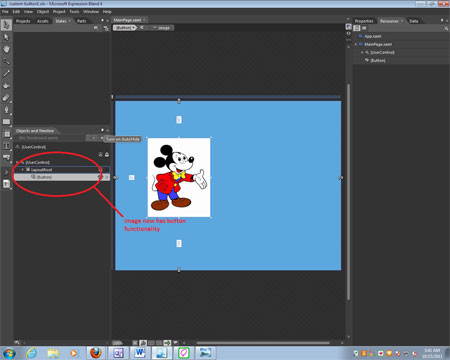Switch to the Resources tab
The width and height of the screenshot is (450, 360).
pos(389,21)
